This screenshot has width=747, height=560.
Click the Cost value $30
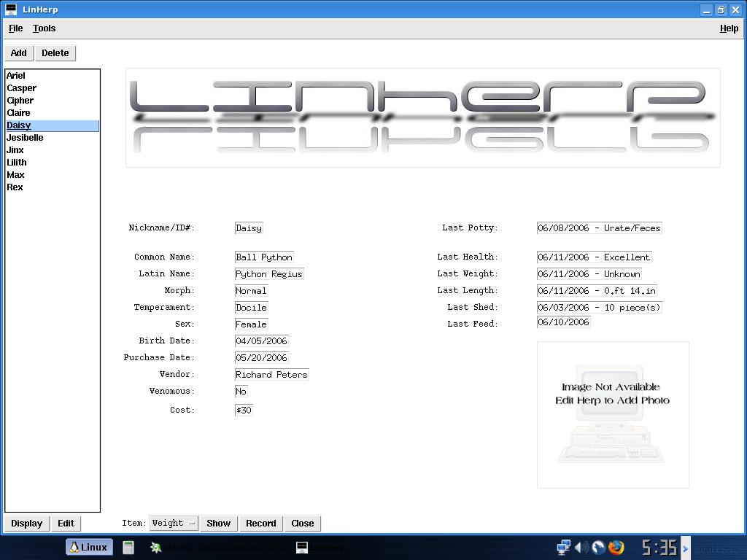point(244,410)
